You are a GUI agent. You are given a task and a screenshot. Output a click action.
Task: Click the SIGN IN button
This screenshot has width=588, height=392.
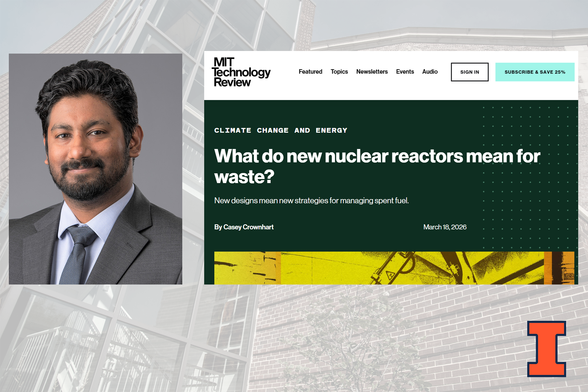point(469,72)
